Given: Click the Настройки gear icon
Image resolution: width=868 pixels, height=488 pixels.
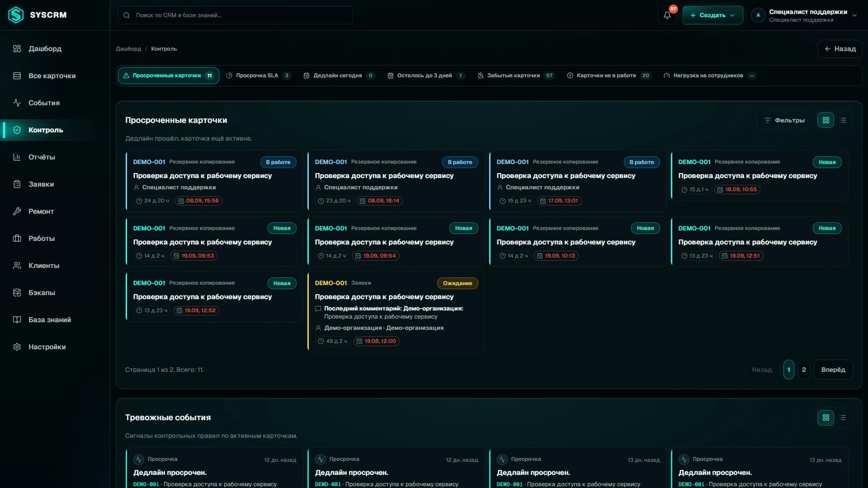Looking at the screenshot, I should (x=17, y=347).
